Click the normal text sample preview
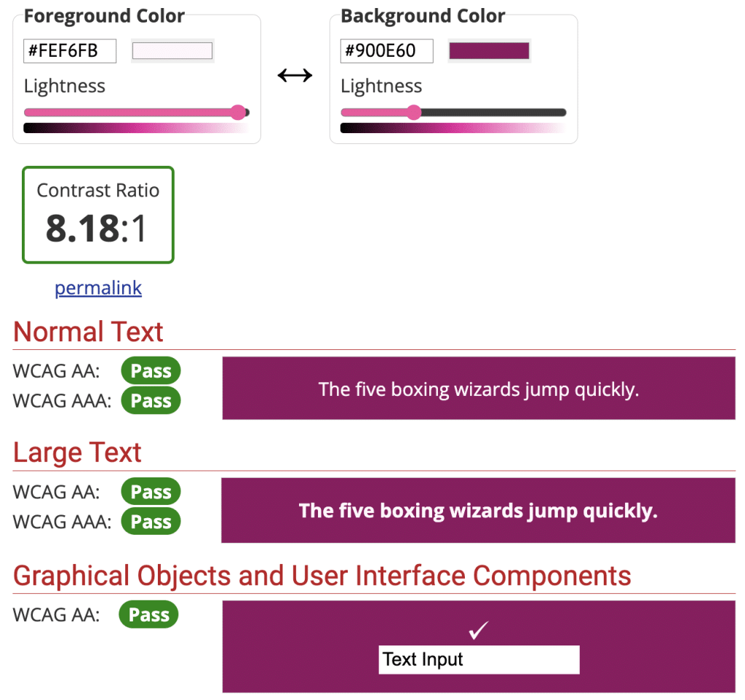Screen dimensions: 745x700 (479, 389)
